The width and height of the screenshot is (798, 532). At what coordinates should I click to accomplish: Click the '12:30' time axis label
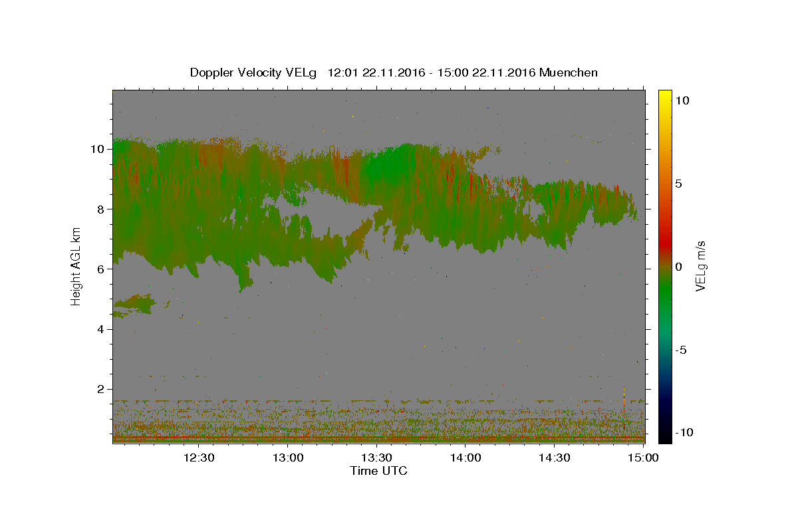(199, 458)
